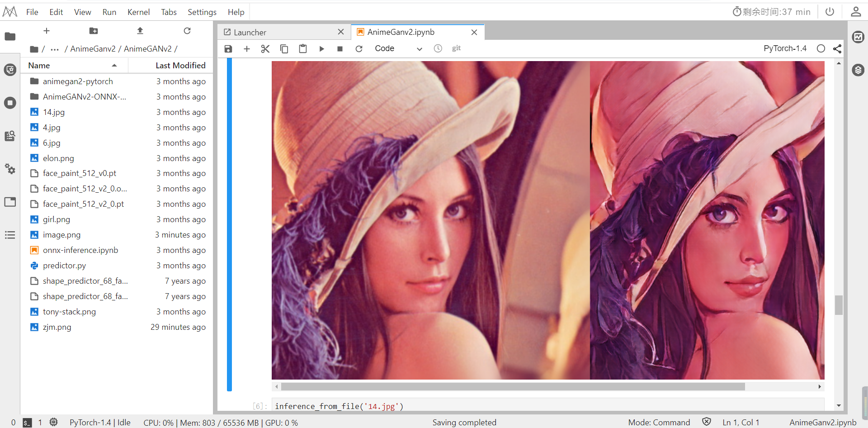Restart the kernel from notebook toolbar

click(359, 49)
